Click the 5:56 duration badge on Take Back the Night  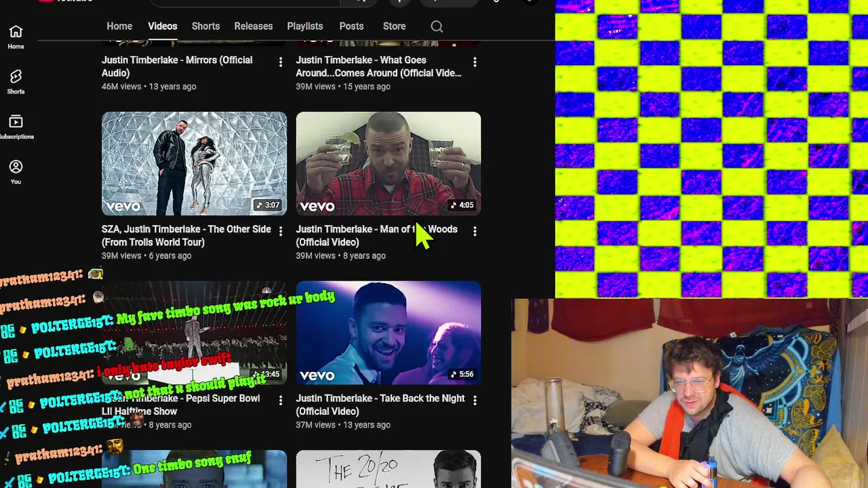coord(462,374)
